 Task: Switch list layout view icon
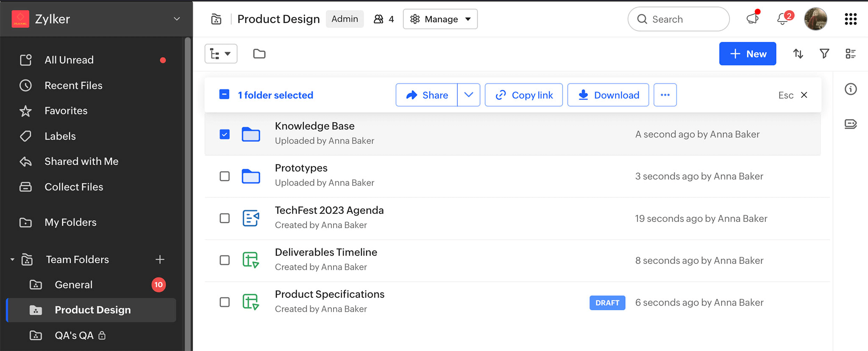(x=850, y=54)
